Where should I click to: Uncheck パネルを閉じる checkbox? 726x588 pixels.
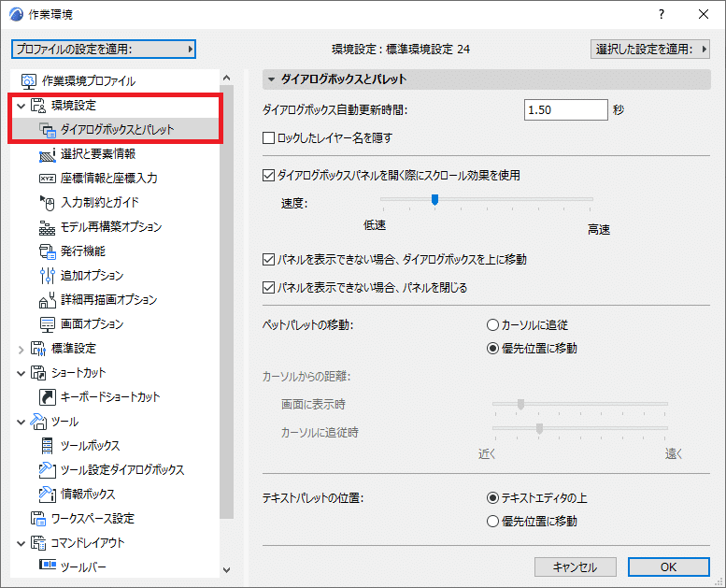pos(268,288)
